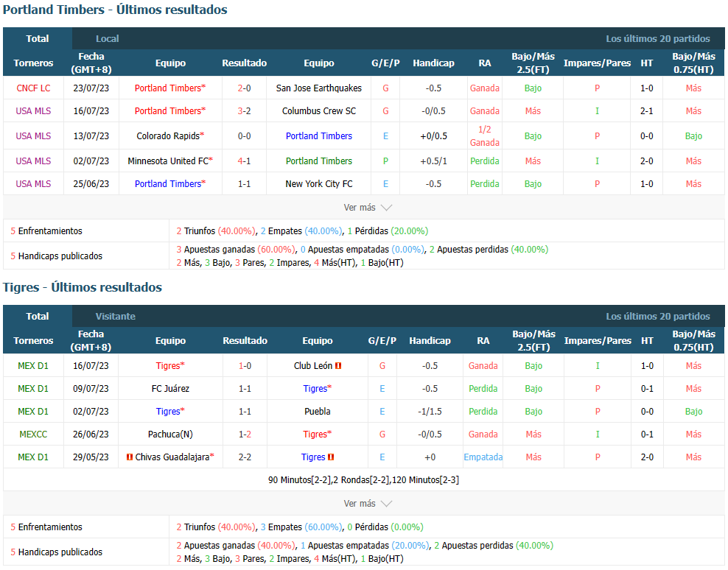This screenshot has height=570, width=728.
Task: Click MEX D1 tournament on 09/07/23 row
Action: tap(33, 389)
